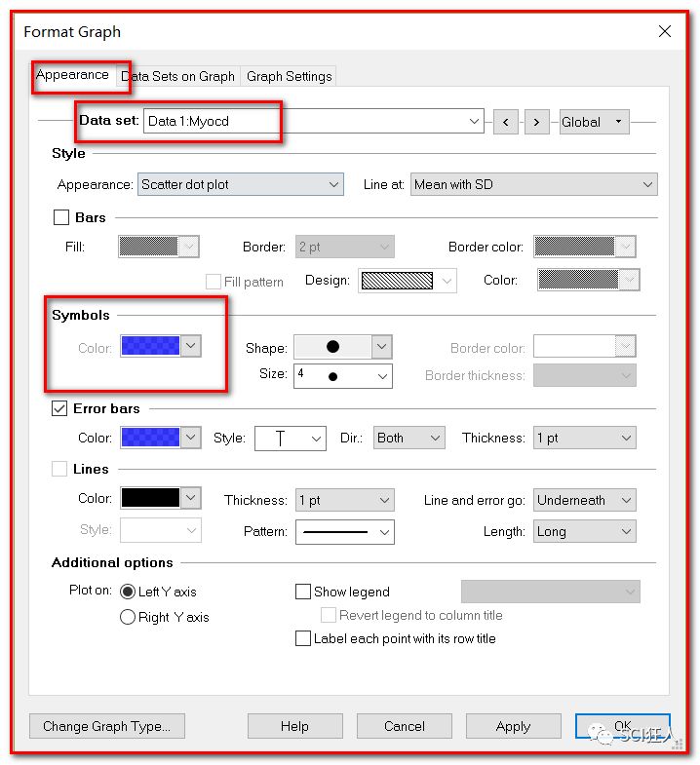Go to next data set arrow
Viewport: 700px width, 765px height.
tap(536, 122)
